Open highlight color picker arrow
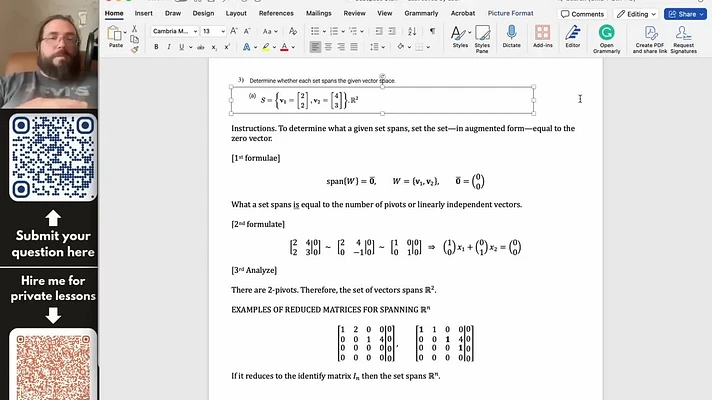Screen dimensions: 712x400 pos(274,47)
